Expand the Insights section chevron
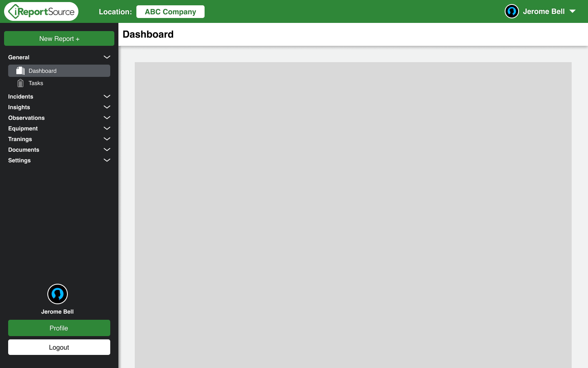 pos(107,107)
